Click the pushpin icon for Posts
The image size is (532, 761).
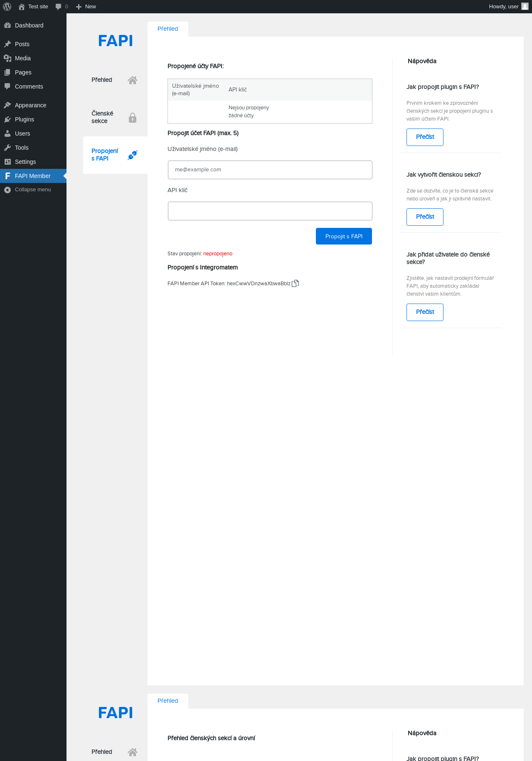click(x=7, y=44)
